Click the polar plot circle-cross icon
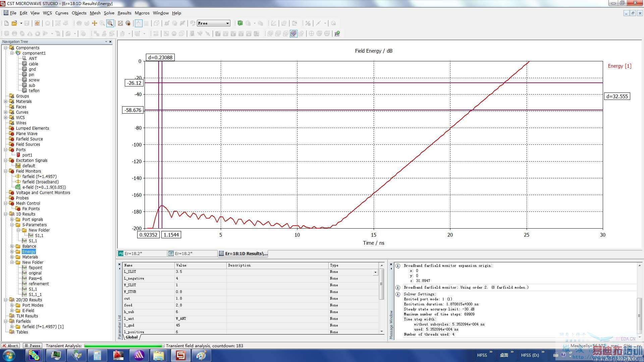 [311, 34]
